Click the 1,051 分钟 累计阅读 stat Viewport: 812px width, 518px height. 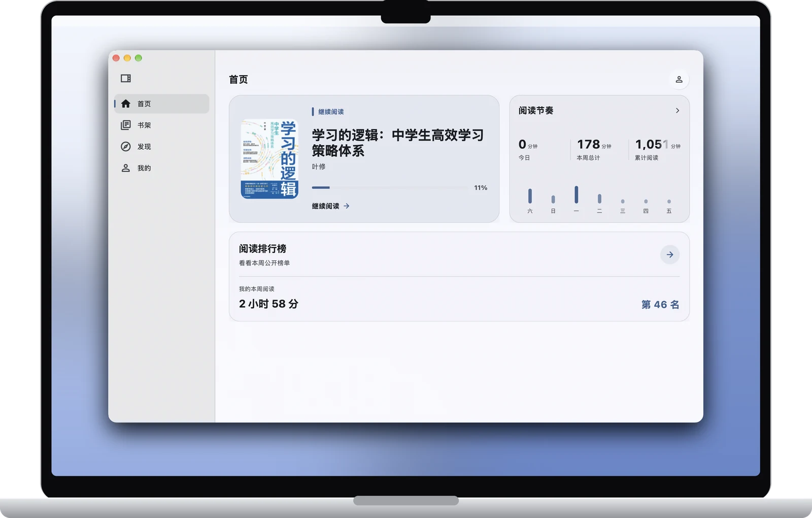pyautogui.click(x=658, y=150)
